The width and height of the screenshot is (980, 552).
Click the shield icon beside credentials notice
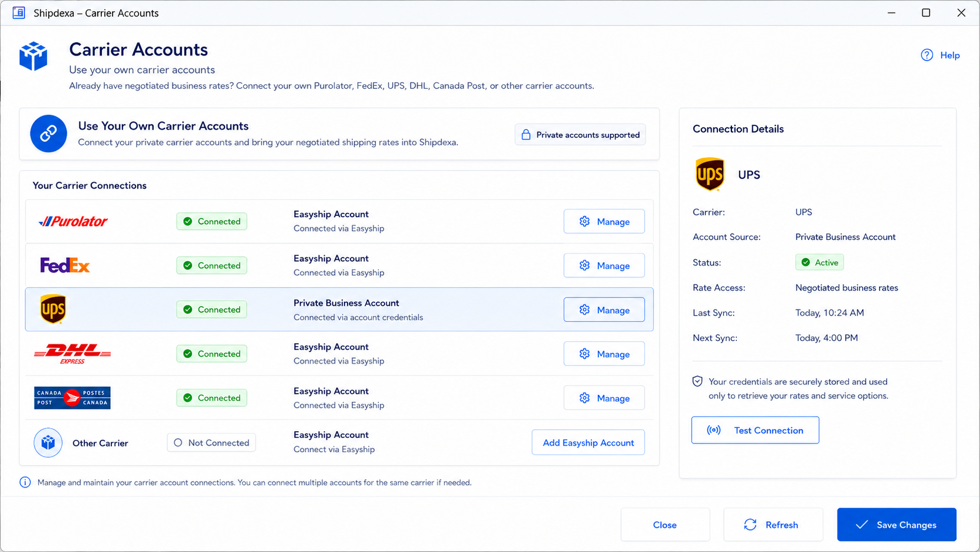click(697, 382)
